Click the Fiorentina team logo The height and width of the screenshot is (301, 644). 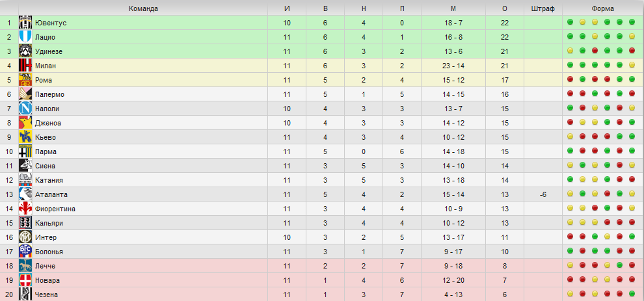pos(25,209)
